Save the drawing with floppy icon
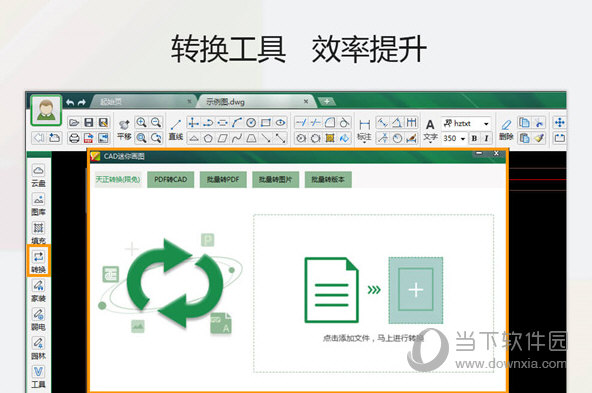 (x=89, y=122)
